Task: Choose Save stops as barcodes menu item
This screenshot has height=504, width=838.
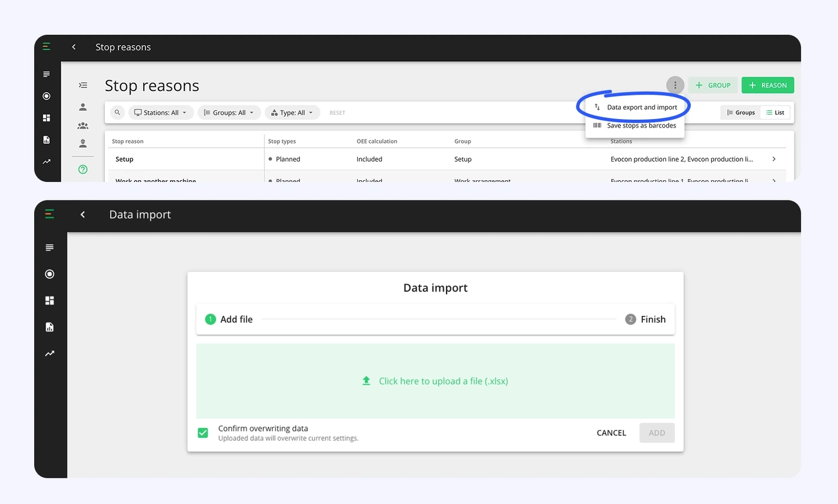Action: pos(635,126)
